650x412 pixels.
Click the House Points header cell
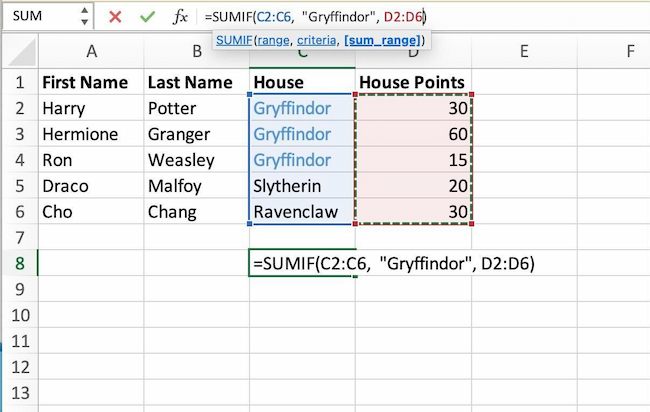pyautogui.click(x=413, y=82)
